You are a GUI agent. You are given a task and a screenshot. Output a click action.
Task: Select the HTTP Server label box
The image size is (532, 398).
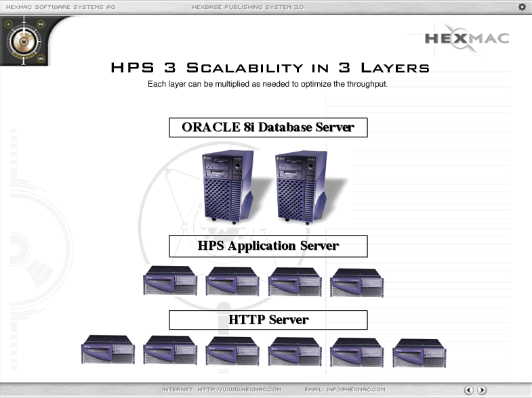click(268, 319)
